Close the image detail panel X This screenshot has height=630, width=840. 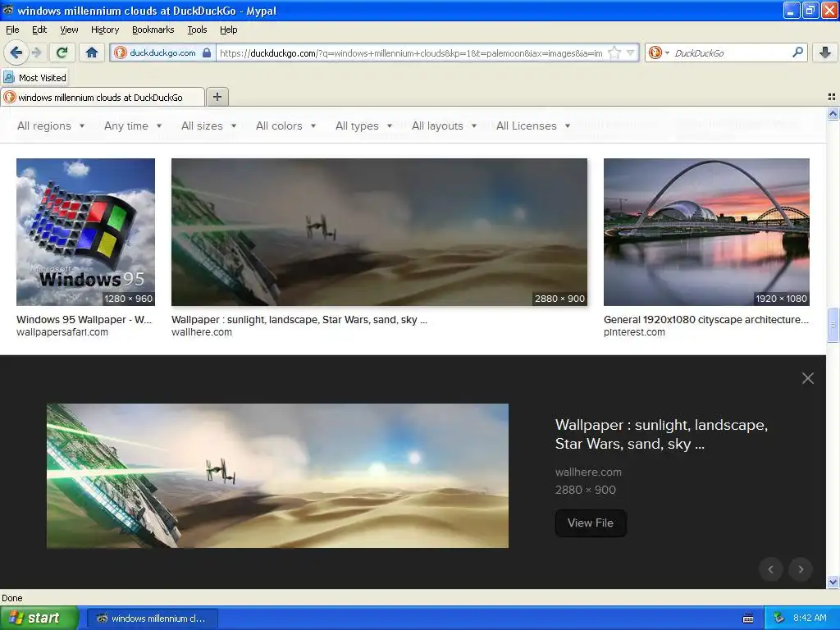808,378
